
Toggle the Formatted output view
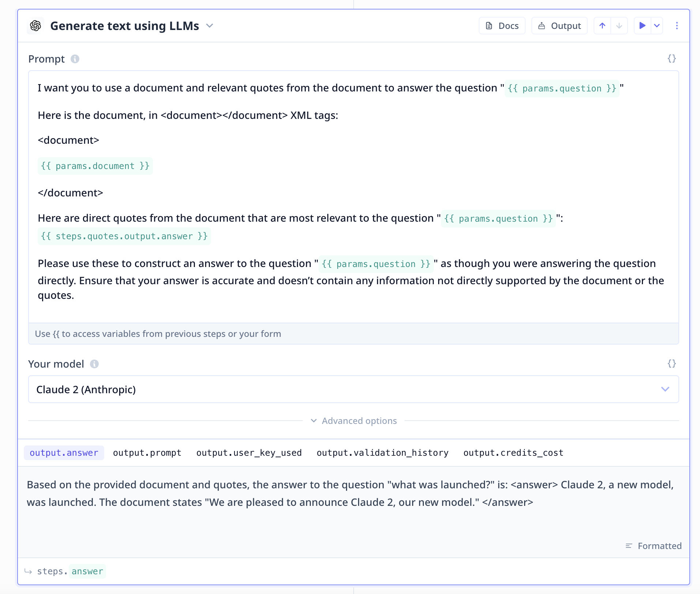(654, 546)
